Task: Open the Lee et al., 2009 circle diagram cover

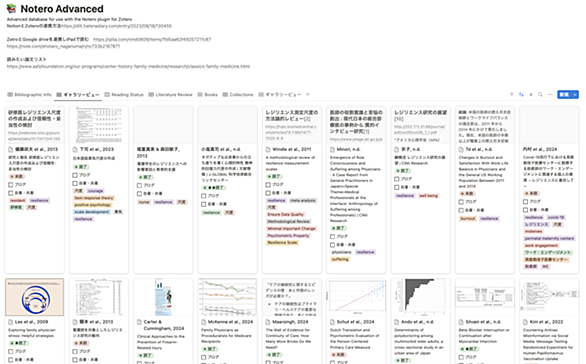Action: [34, 297]
